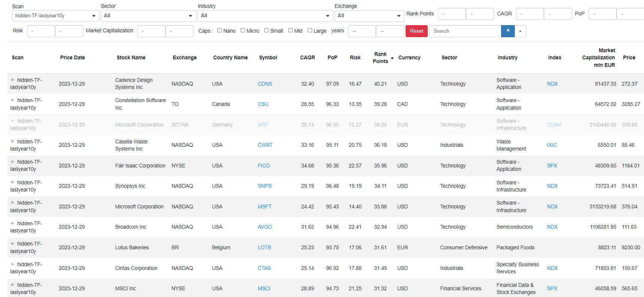Viewport: 644px width, 297px height.
Task: Open the caret dropdown next to search clear
Action: (520, 31)
